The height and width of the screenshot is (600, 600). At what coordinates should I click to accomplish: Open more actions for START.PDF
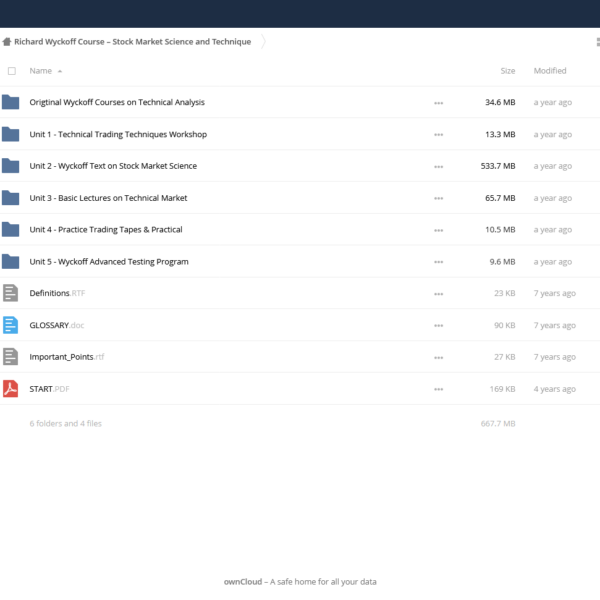439,390
